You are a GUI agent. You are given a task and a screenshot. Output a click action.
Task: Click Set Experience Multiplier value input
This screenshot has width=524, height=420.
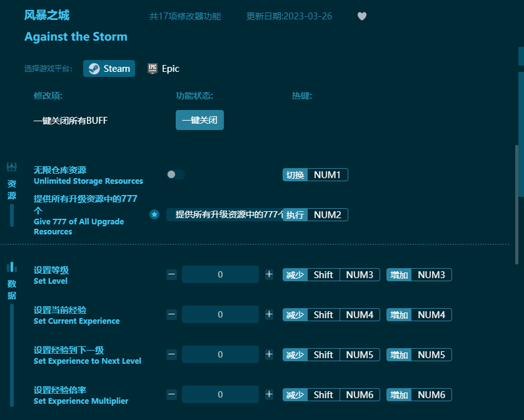click(x=220, y=394)
